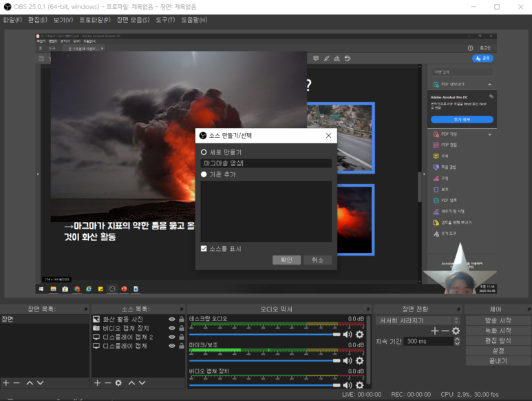This screenshot has height=401, width=532.
Task: Hide the 비디오 캡쳐 장치 source
Action: pyautogui.click(x=172, y=328)
